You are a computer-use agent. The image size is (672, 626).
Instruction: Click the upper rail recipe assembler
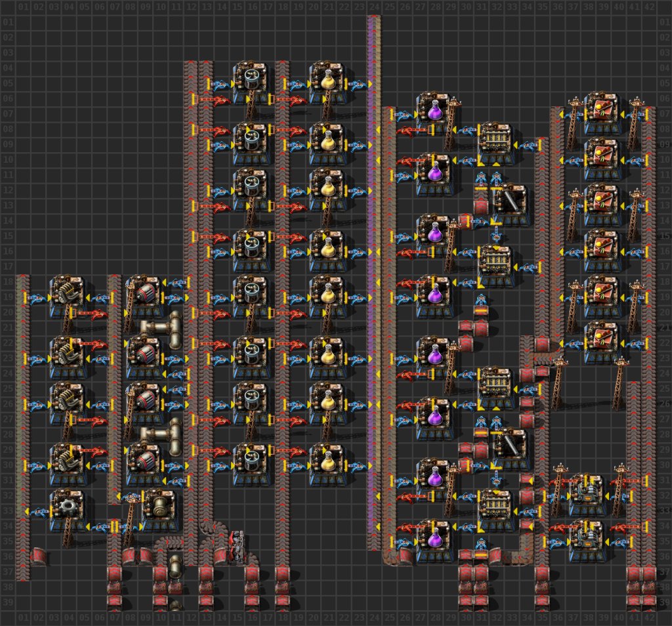pyautogui.click(x=512, y=205)
